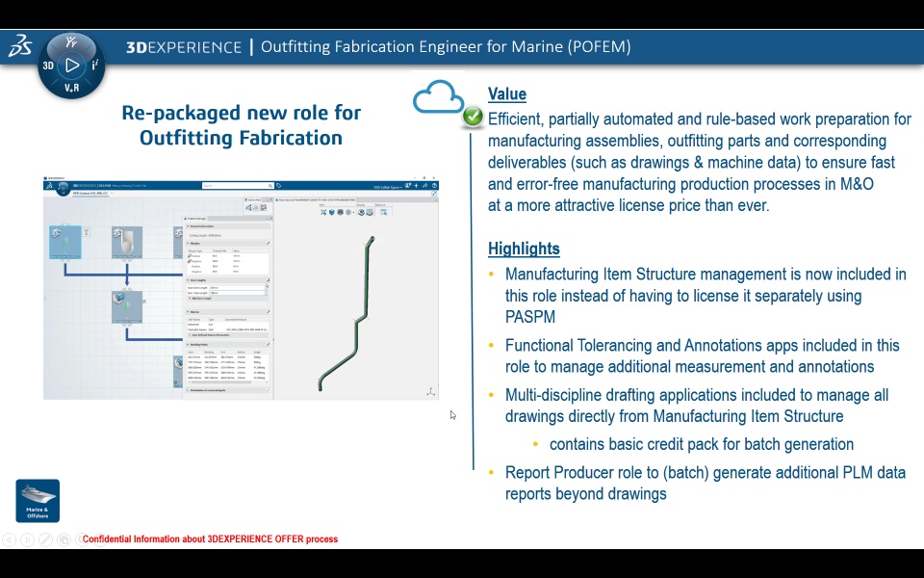The height and width of the screenshot is (578, 924).
Task: Click the underlined Highlights heading
Action: point(524,249)
